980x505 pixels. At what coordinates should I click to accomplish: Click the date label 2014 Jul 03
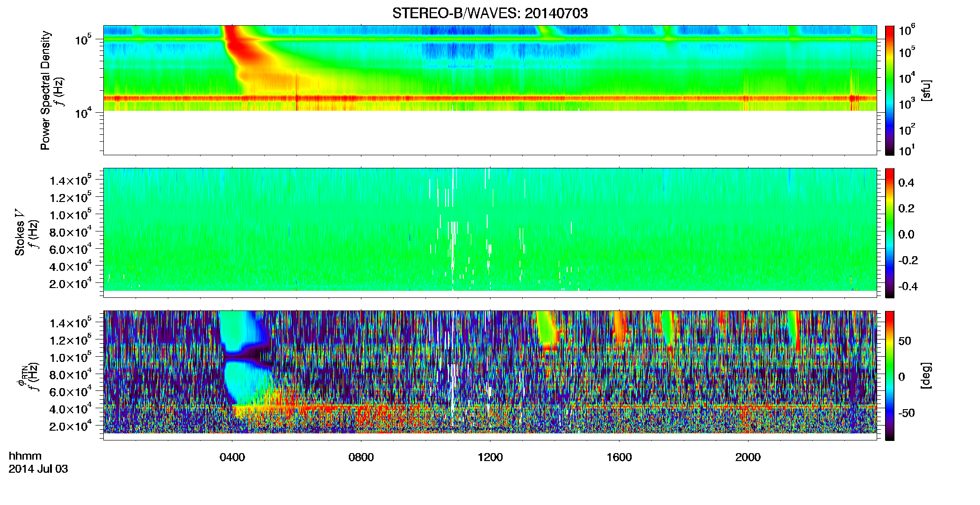pos(38,469)
